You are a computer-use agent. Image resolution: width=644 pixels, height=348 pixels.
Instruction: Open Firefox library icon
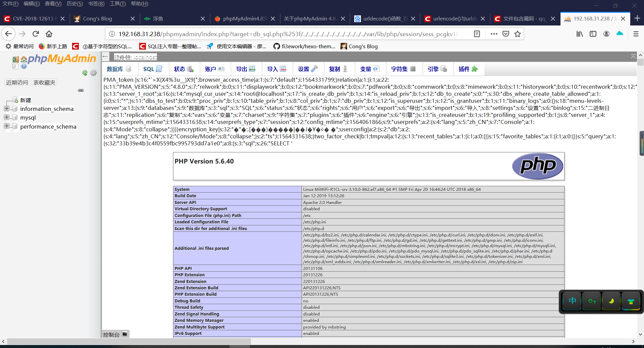pyautogui.click(x=580, y=34)
